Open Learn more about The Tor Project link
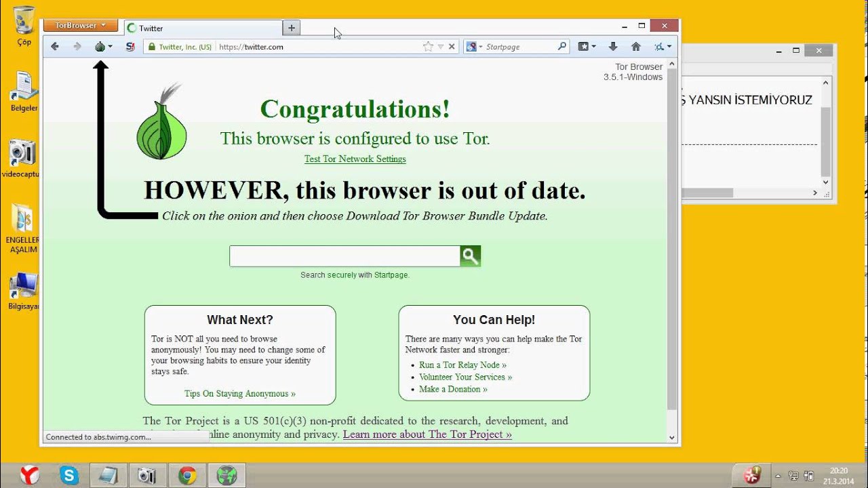Image resolution: width=868 pixels, height=488 pixels. point(427,434)
